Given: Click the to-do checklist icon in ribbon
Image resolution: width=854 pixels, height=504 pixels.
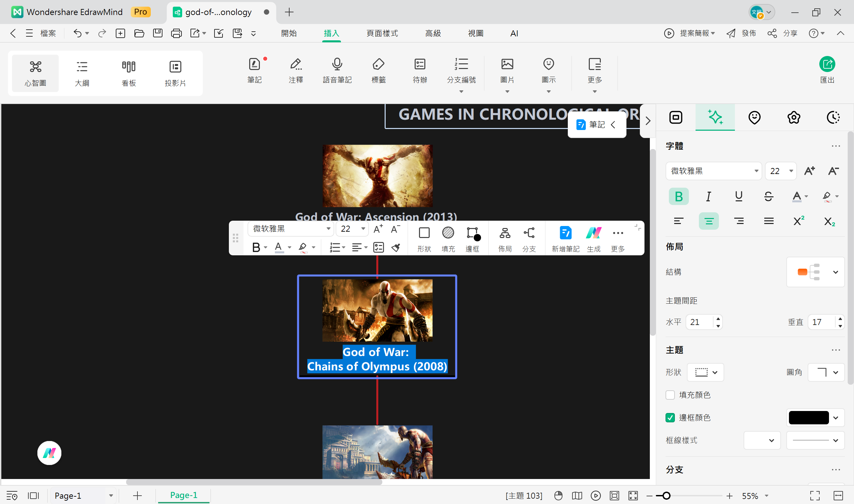Looking at the screenshot, I should coord(420,64).
